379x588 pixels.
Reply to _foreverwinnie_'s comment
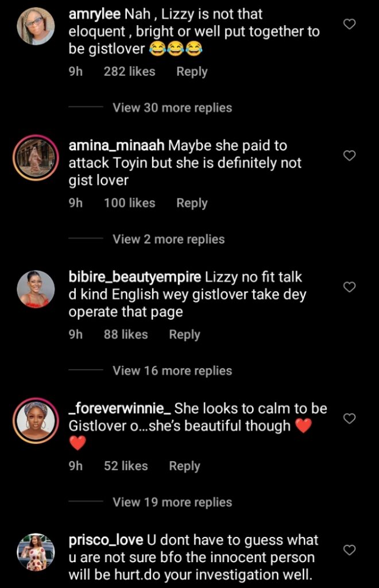(184, 466)
